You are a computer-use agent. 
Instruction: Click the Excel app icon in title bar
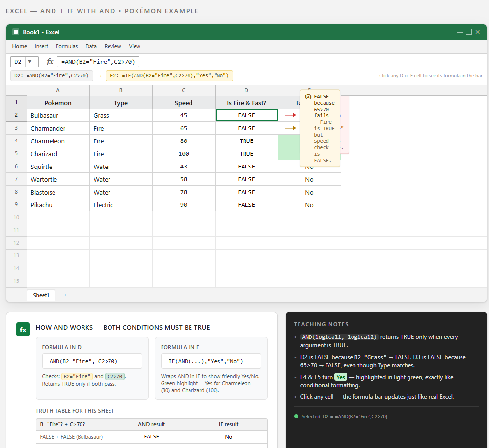[x=16, y=32]
